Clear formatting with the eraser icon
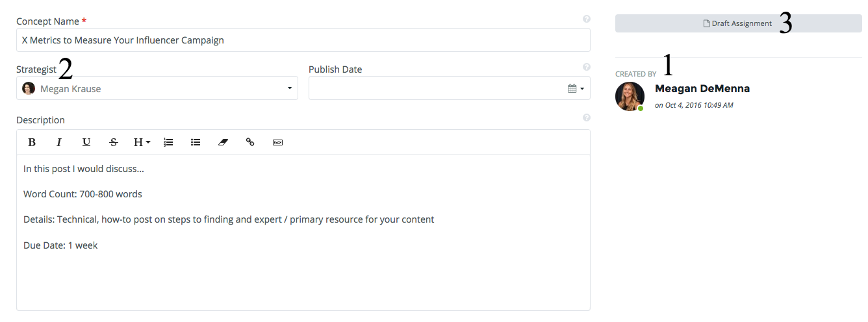The image size is (868, 322). [x=223, y=142]
